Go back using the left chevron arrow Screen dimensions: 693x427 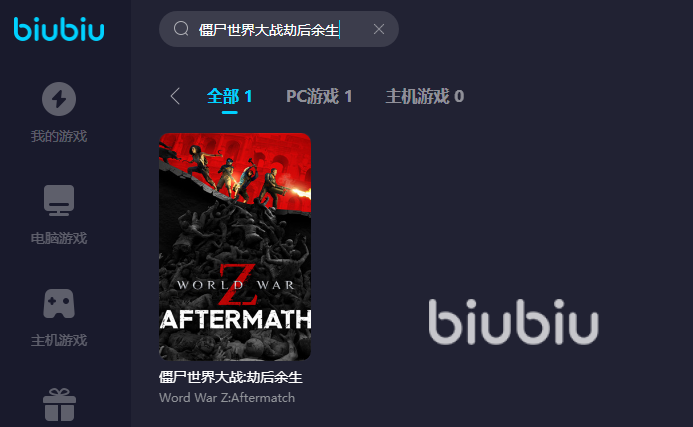(175, 96)
